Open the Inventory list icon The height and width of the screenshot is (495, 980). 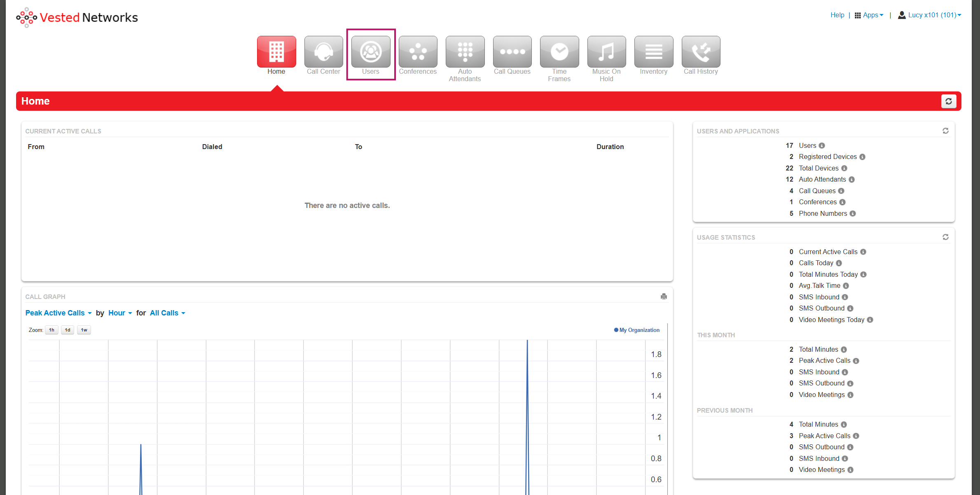click(653, 52)
